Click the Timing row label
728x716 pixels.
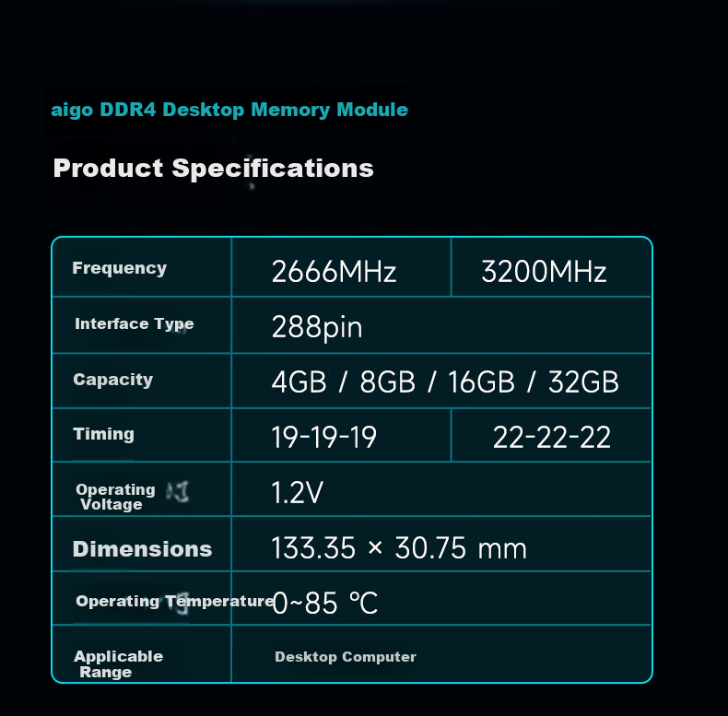point(103,434)
